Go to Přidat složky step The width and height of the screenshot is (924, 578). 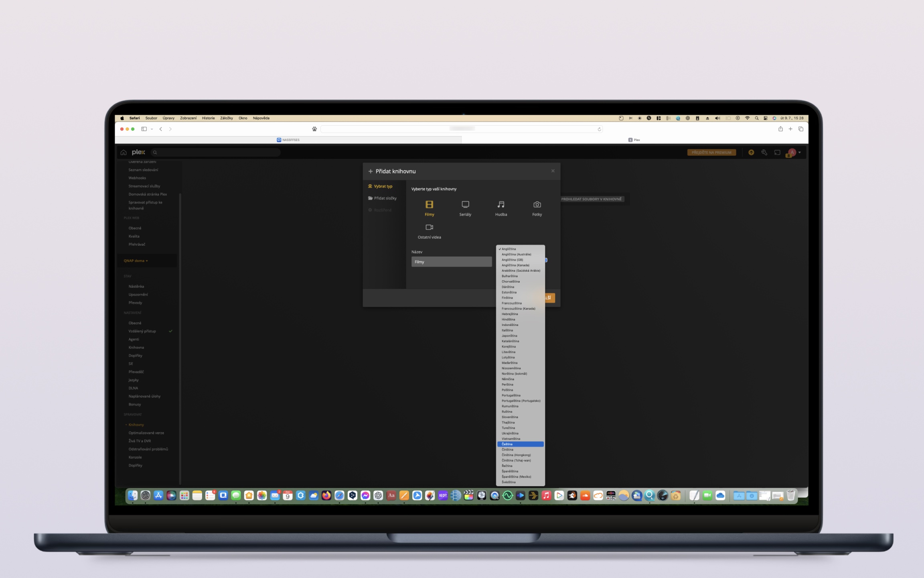(385, 198)
